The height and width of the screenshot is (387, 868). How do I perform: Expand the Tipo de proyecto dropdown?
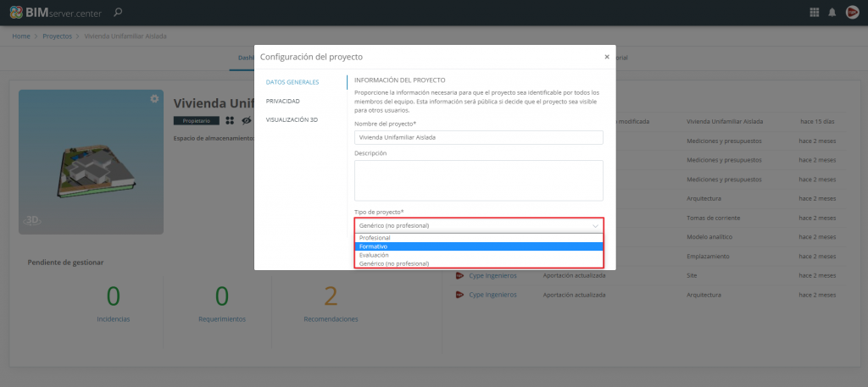click(478, 226)
